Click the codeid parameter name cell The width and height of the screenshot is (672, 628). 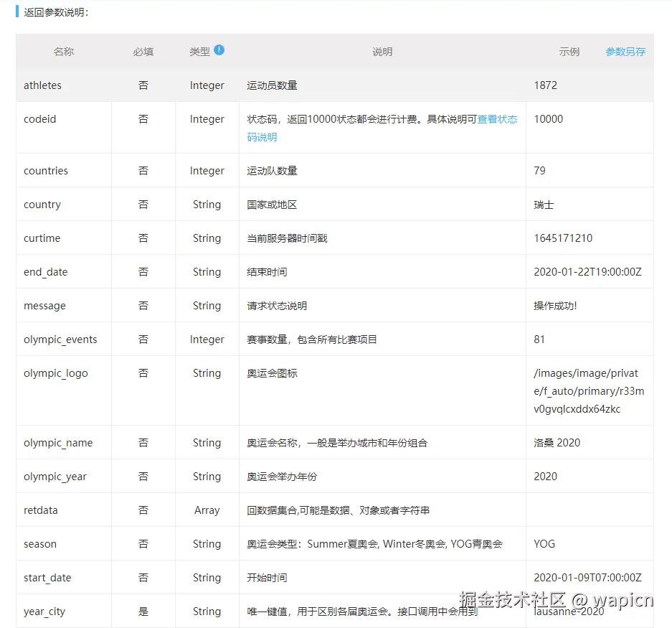point(39,119)
